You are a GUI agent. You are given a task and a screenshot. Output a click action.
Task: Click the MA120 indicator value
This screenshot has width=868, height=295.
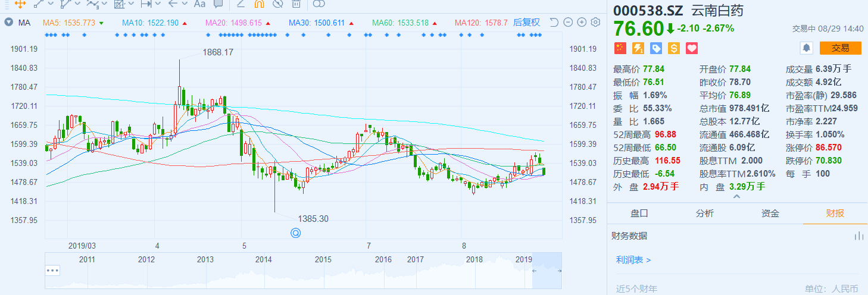point(481,23)
